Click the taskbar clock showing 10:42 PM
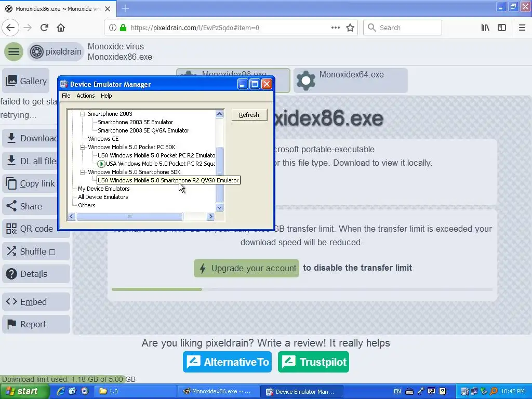This screenshot has height=399, width=532. 513,391
